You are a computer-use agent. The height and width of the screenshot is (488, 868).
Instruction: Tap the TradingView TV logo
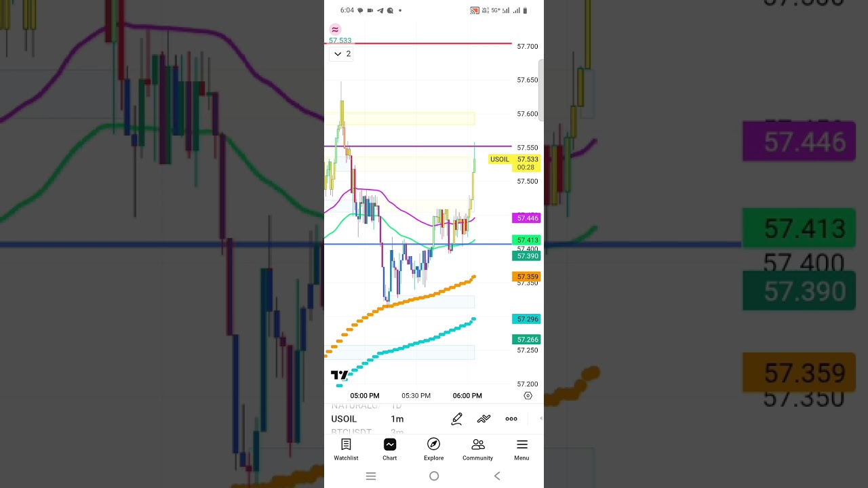pos(339,375)
